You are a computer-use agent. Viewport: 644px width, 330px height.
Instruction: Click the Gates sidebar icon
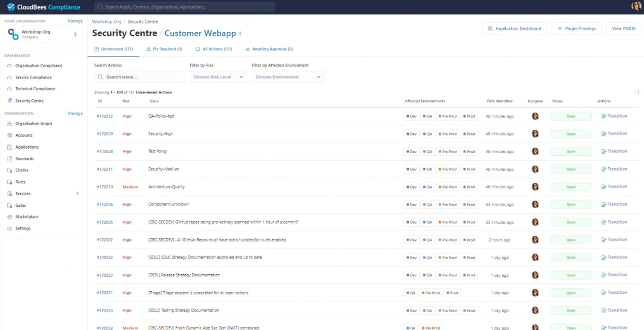point(10,205)
